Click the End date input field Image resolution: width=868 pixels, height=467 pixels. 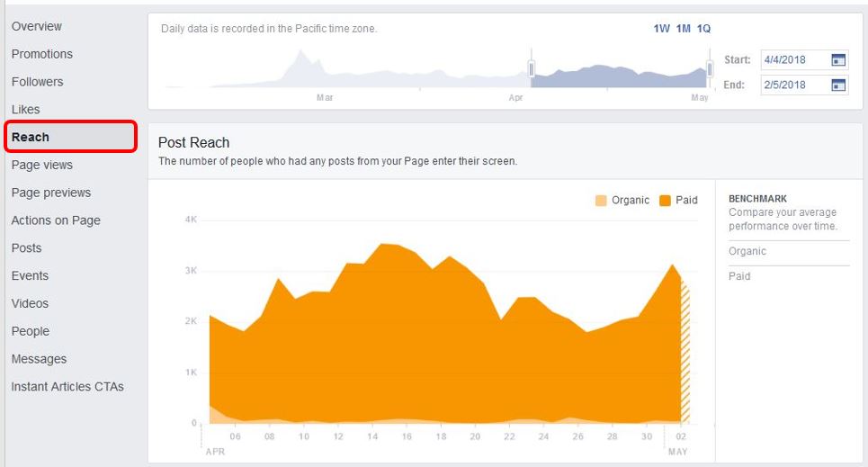[x=804, y=85]
